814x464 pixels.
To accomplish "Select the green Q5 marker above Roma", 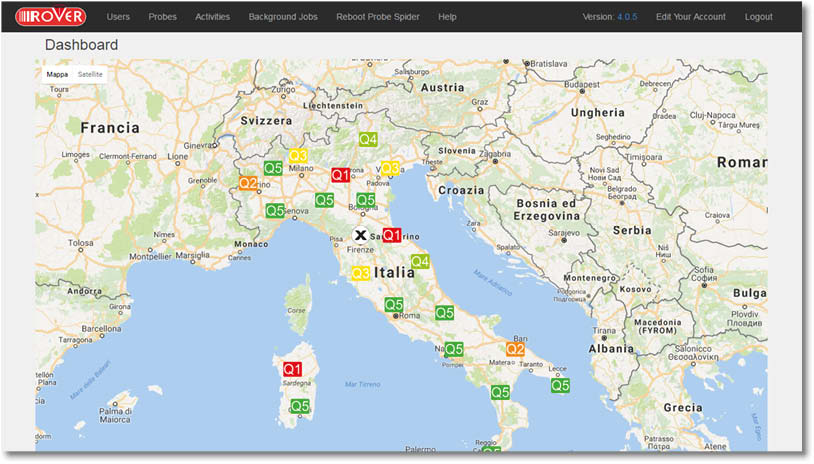I will coord(394,305).
